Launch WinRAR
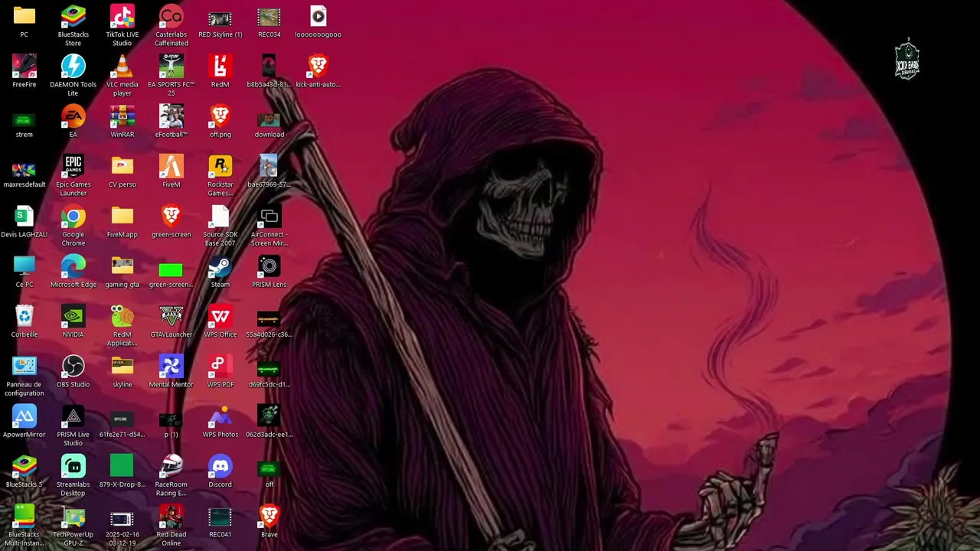 point(122,117)
